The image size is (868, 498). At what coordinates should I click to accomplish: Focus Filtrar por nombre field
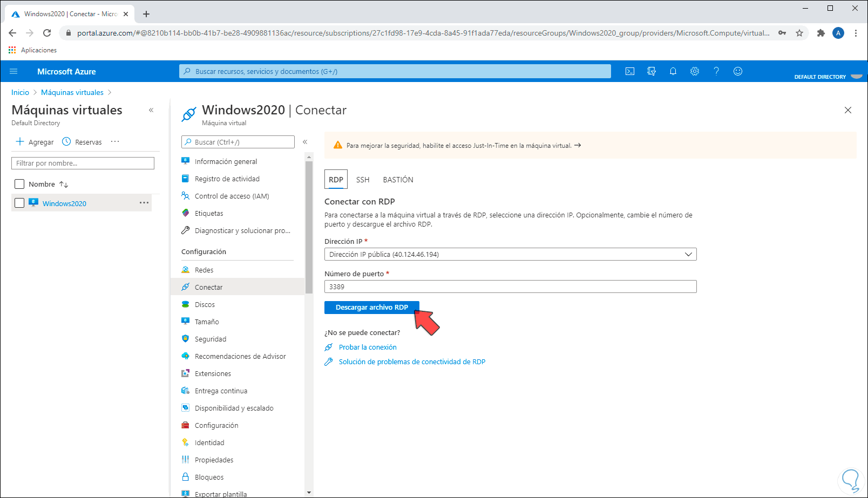tap(83, 163)
